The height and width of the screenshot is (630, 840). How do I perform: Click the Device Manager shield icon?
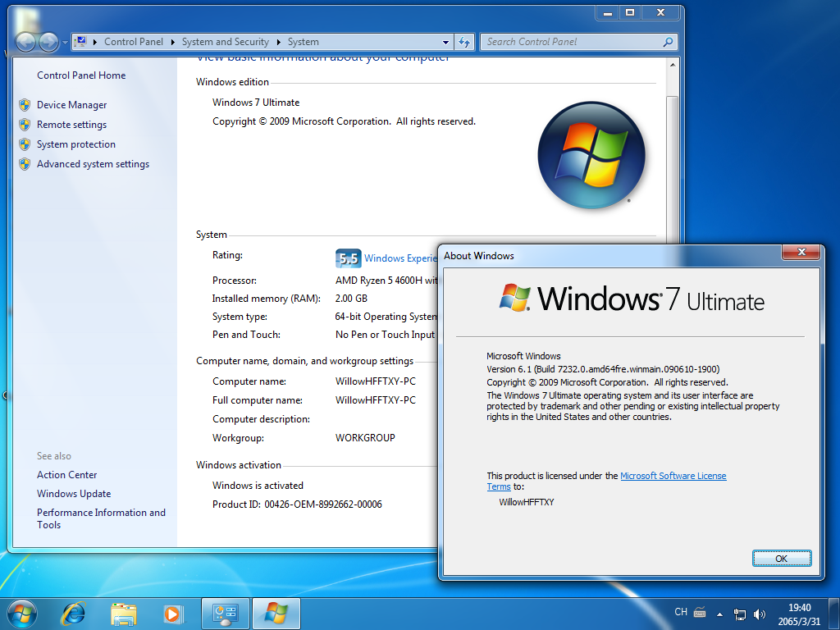click(x=25, y=105)
